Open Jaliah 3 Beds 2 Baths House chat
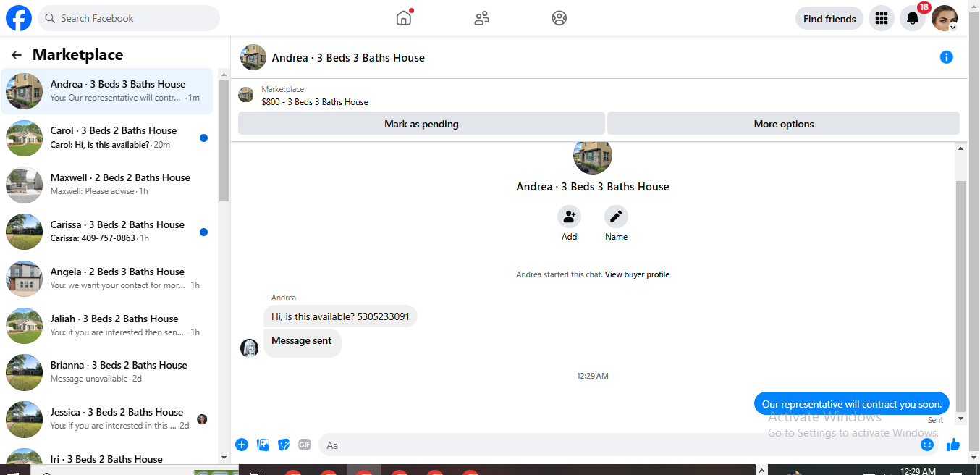 pyautogui.click(x=107, y=326)
